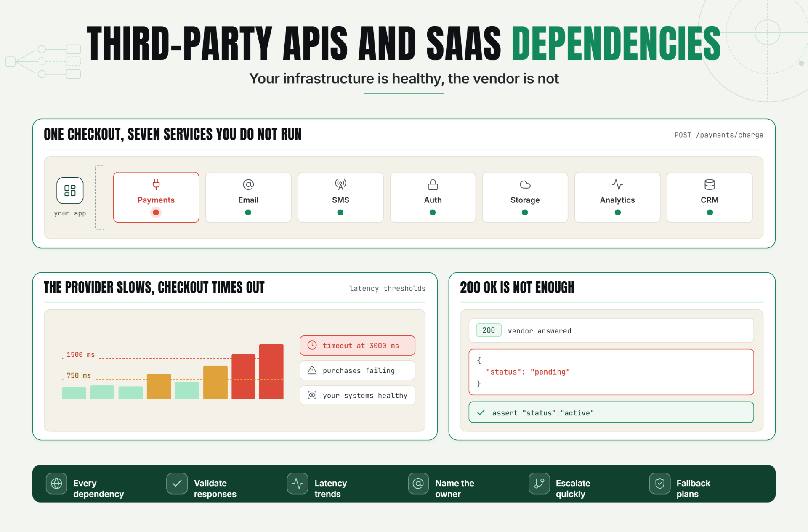Click the warning triangle beside purchases failing

tap(312, 370)
